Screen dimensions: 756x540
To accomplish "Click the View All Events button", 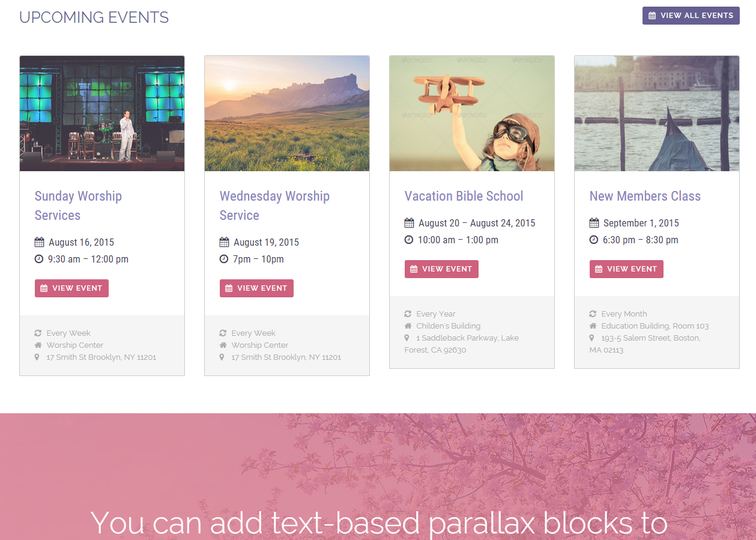I will 691,16.
